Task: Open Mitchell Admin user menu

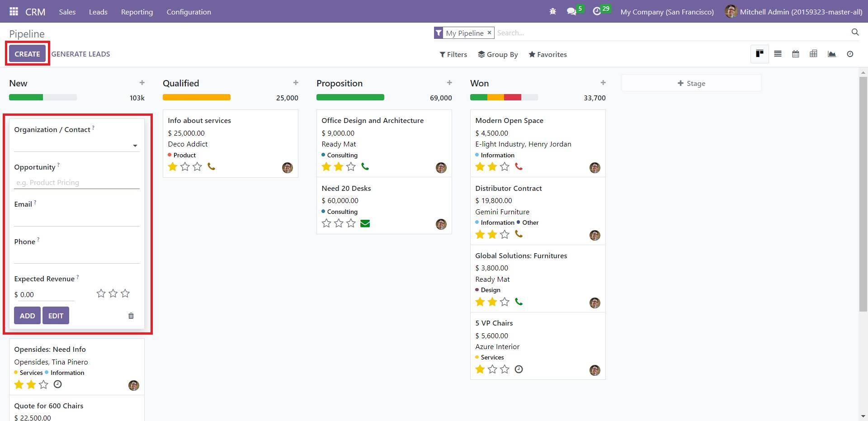Action: (794, 12)
